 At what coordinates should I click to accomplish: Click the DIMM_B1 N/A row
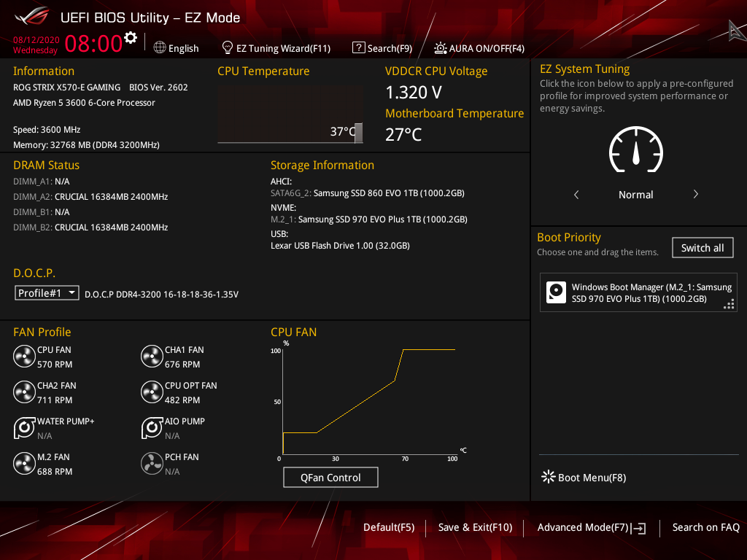(42, 211)
